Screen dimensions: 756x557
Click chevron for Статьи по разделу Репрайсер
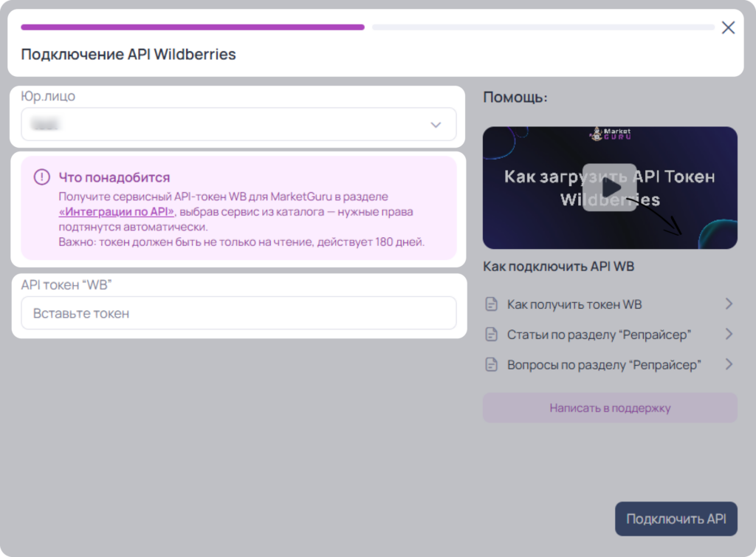pos(729,334)
